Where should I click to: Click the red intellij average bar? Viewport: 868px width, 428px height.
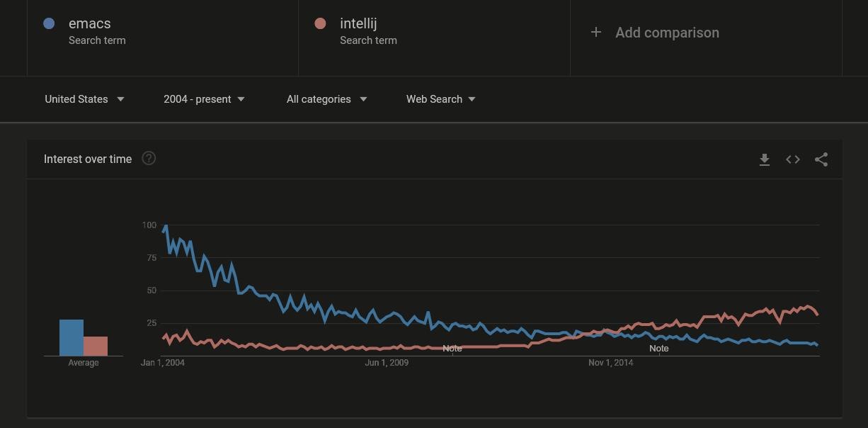[96, 346]
